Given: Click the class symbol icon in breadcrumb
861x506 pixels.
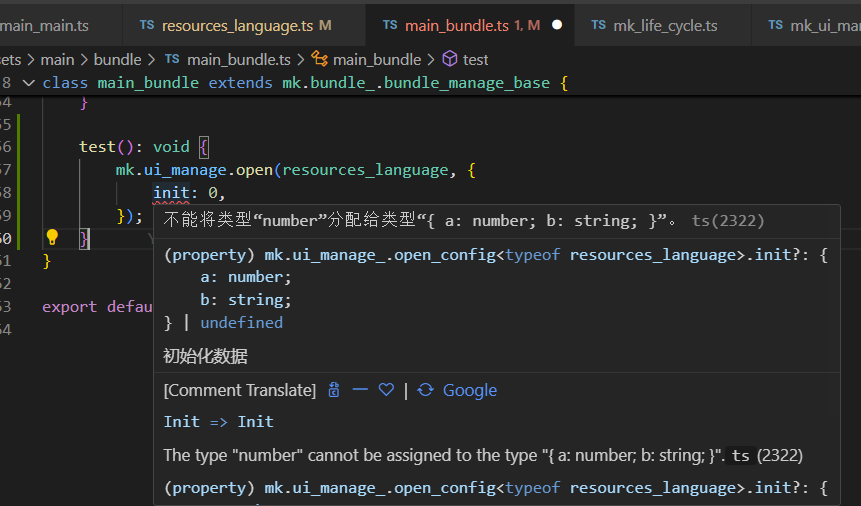Looking at the screenshot, I should point(319,60).
